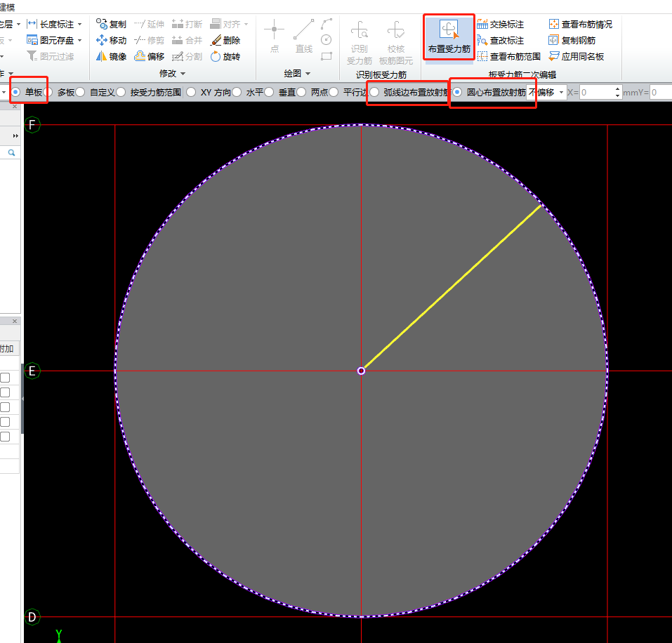The image size is (672, 643).
Task: Open 查改标注 tool
Action: pos(501,40)
